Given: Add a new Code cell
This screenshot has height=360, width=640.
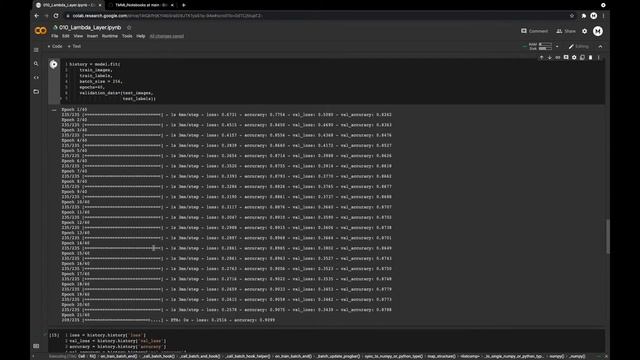Looking at the screenshot, I should (55, 47).
